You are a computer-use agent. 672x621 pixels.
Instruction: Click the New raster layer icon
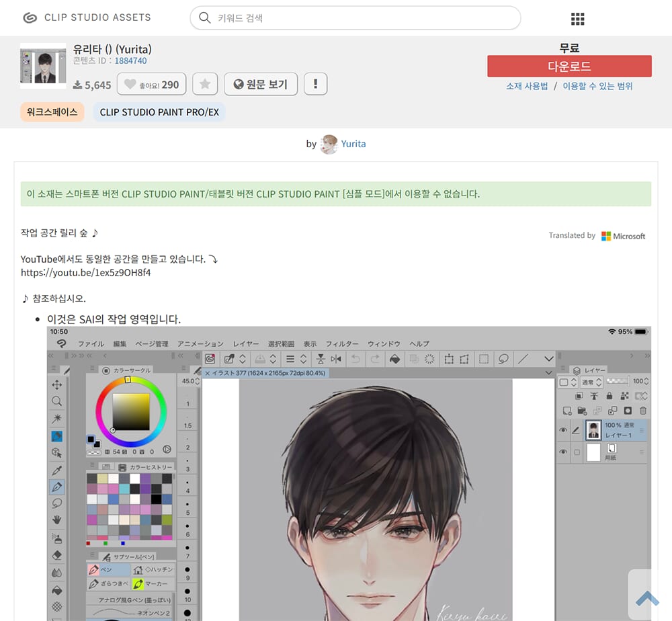coord(567,411)
